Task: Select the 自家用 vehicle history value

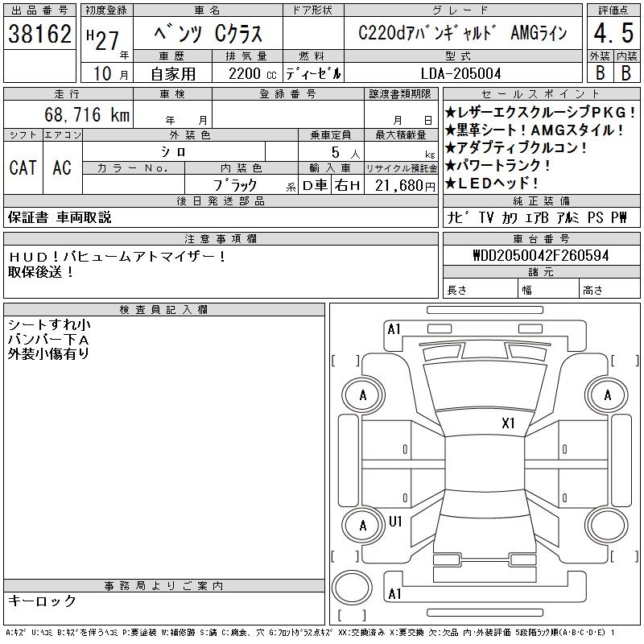Action: (173, 74)
